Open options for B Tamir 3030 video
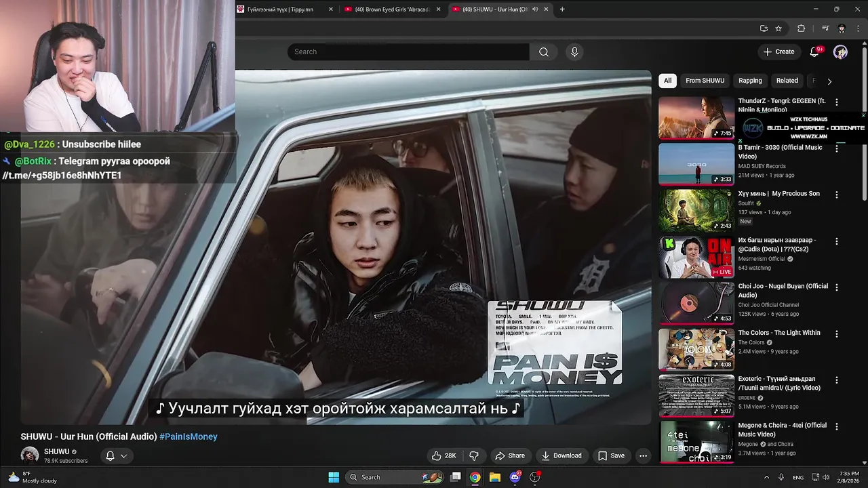The height and width of the screenshot is (488, 868). coord(836,148)
